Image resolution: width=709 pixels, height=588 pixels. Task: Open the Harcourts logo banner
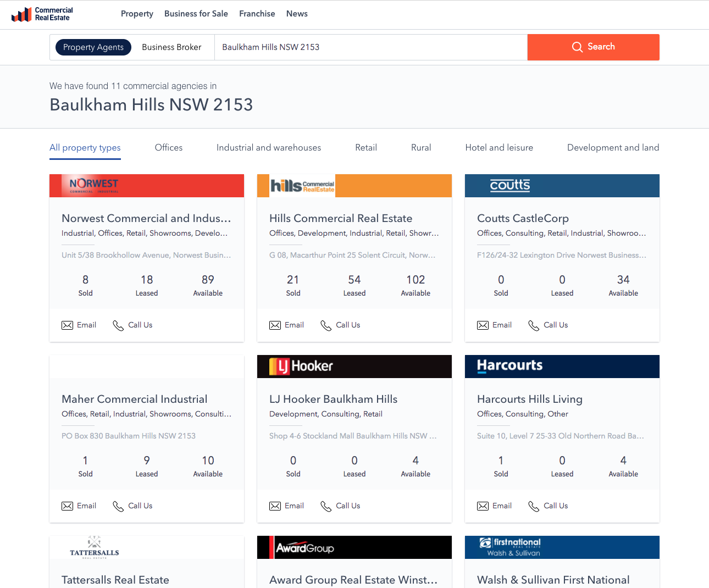[x=562, y=367]
